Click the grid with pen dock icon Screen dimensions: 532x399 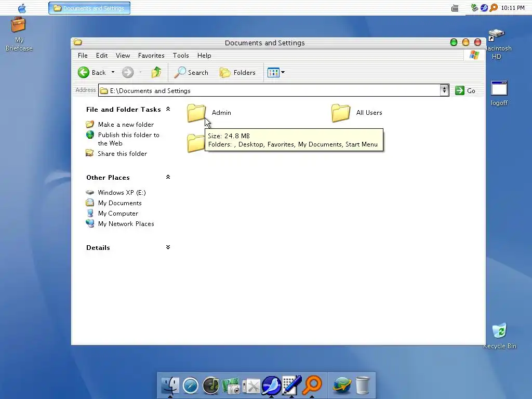[x=292, y=385]
